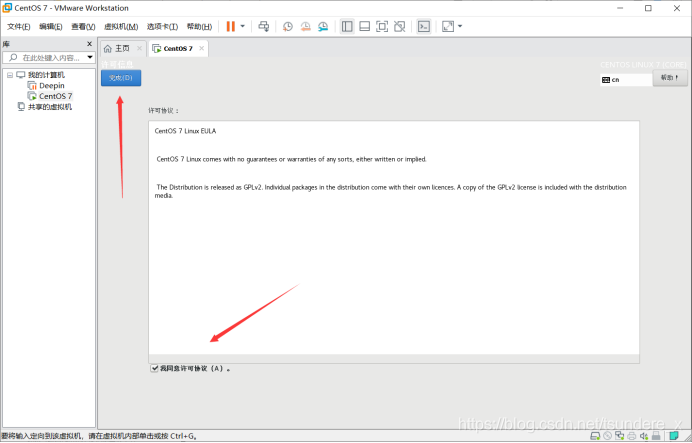Toggle the library sidebar view icon
Viewport: 692px width, 443px height.
click(347, 26)
